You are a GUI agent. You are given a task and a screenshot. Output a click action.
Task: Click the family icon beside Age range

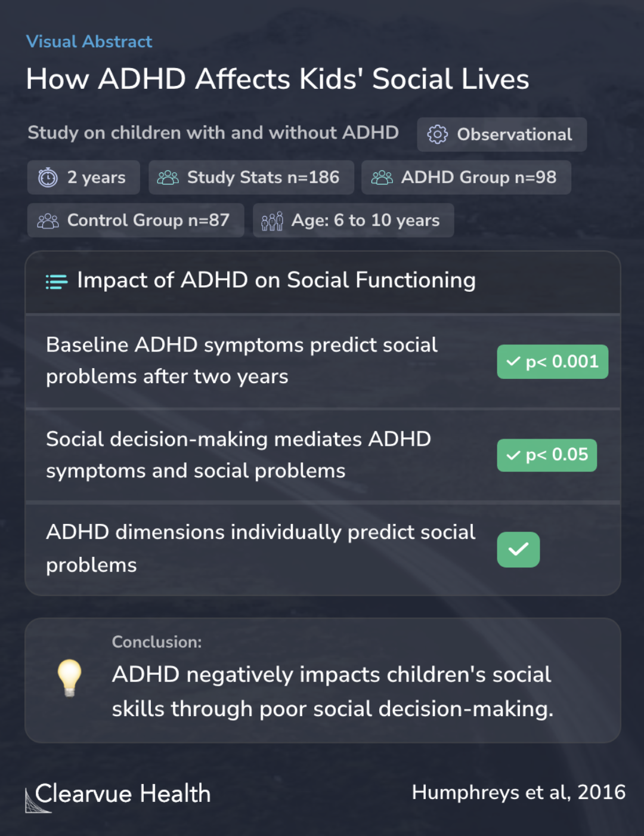272,221
